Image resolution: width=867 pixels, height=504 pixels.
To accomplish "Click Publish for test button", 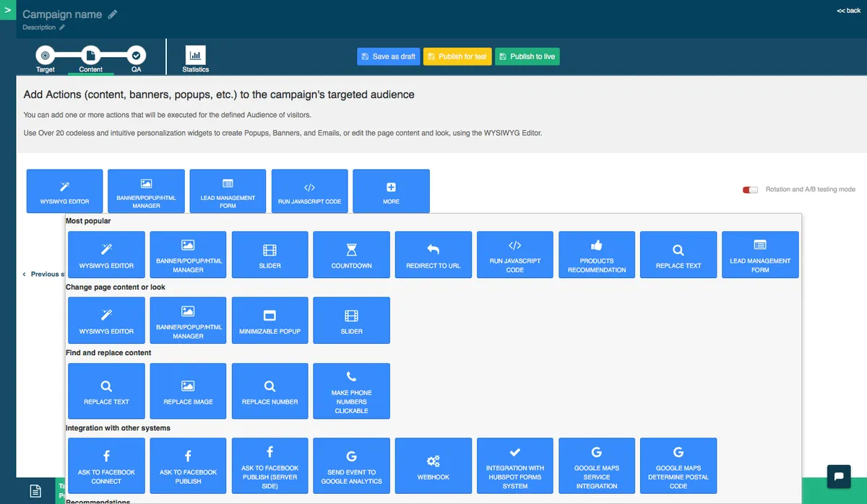I will click(457, 56).
